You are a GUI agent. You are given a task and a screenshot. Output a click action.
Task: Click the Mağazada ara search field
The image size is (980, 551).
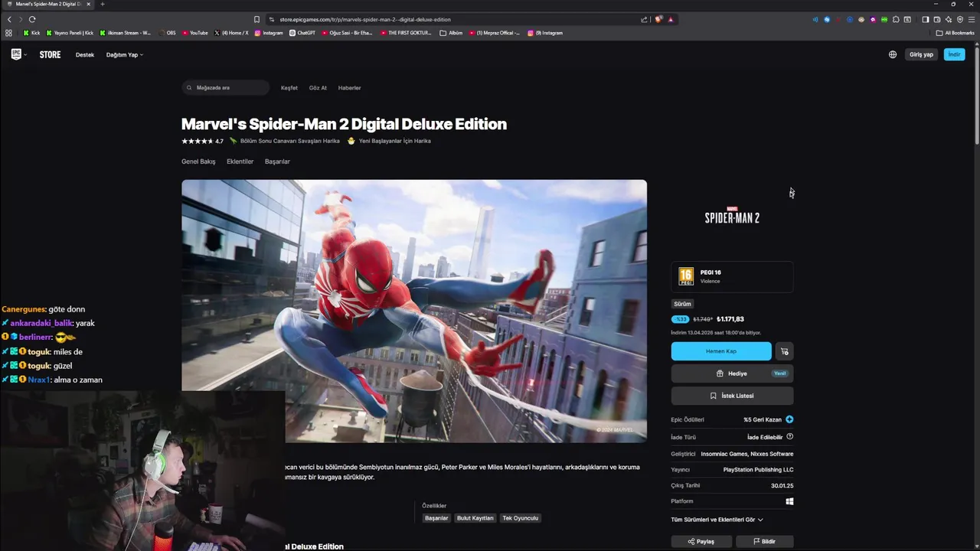pyautogui.click(x=226, y=88)
